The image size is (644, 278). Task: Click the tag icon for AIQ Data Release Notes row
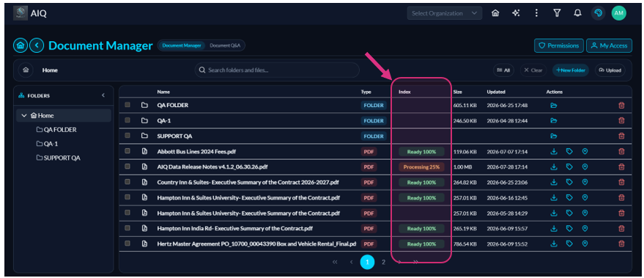(x=569, y=167)
